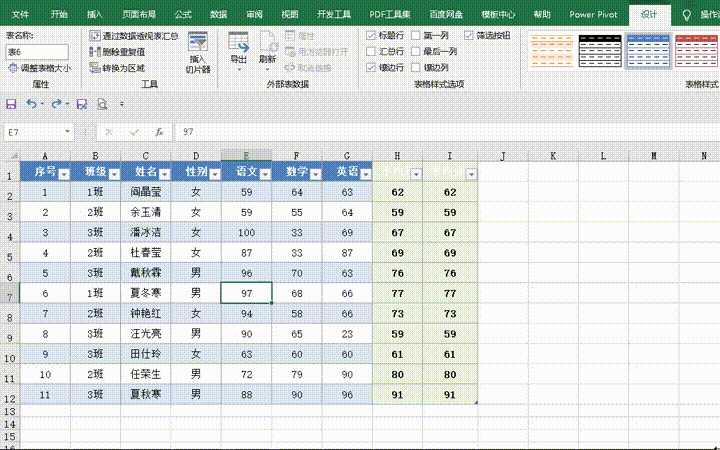Click the table name input field

[x=37, y=52]
